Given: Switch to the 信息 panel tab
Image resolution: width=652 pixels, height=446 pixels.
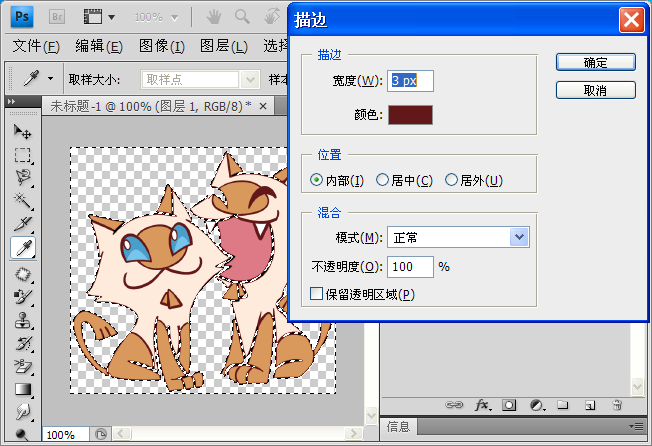Looking at the screenshot, I should pyautogui.click(x=398, y=427).
